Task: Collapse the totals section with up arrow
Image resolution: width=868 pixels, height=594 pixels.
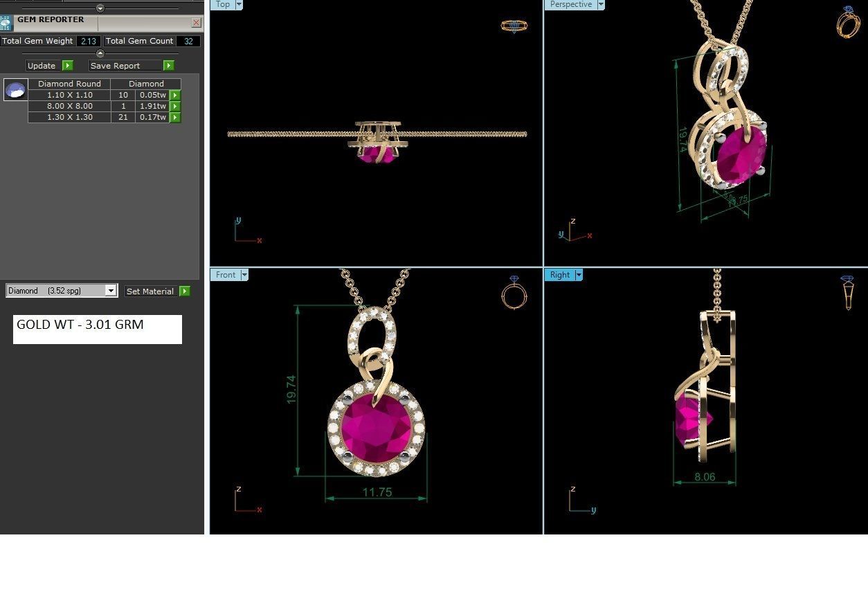Action: tap(100, 53)
